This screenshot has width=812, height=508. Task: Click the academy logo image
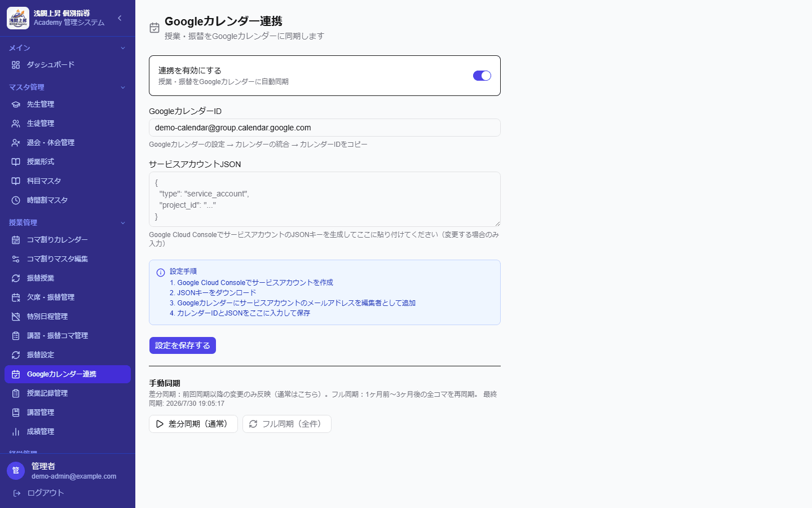point(18,18)
